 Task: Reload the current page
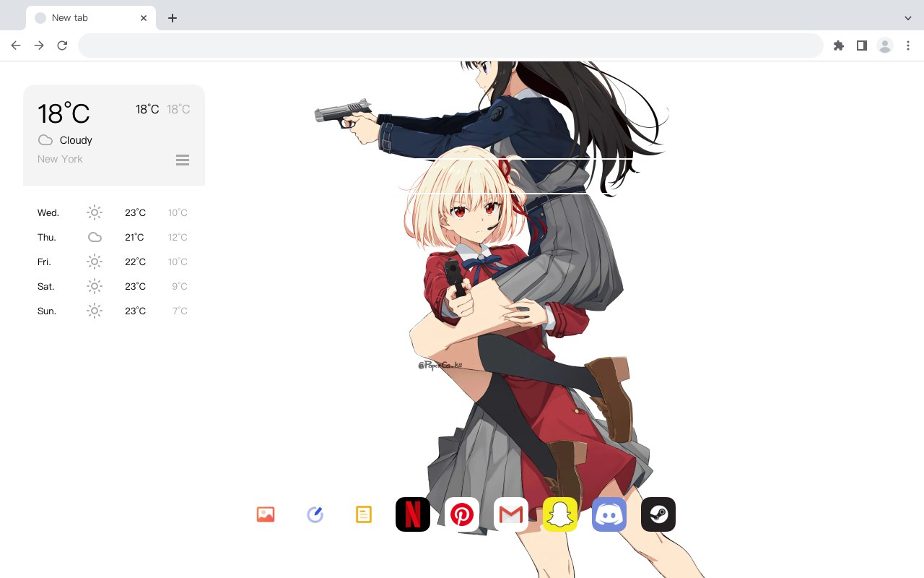(x=62, y=46)
